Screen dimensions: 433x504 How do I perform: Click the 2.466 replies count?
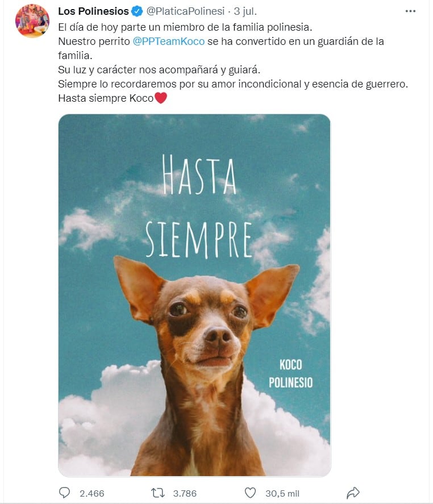pyautogui.click(x=92, y=493)
